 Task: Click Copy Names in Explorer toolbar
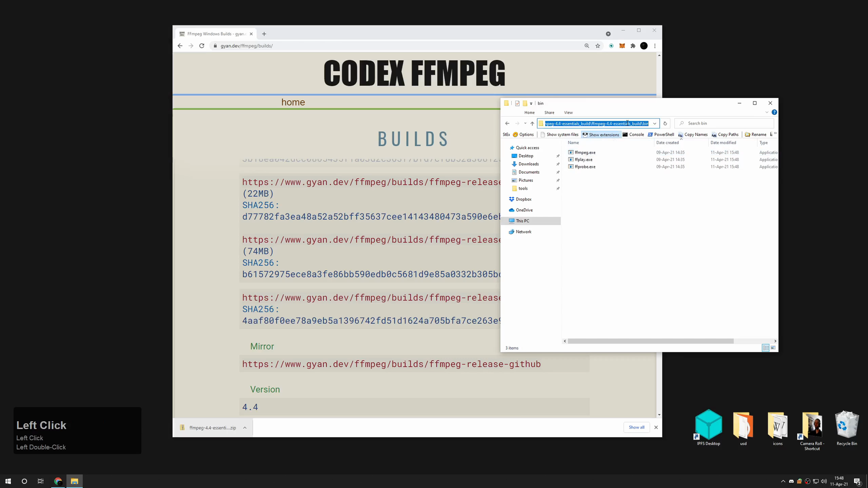[x=693, y=134]
